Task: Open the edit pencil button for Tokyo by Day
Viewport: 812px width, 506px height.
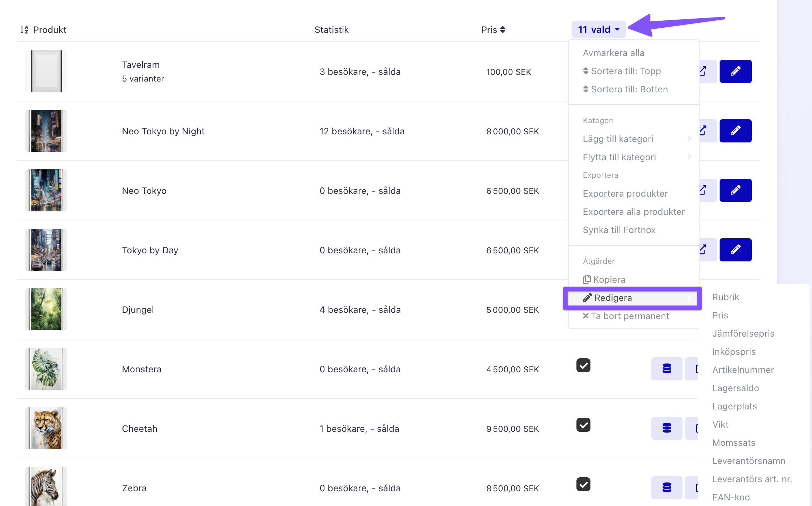Action: (735, 250)
